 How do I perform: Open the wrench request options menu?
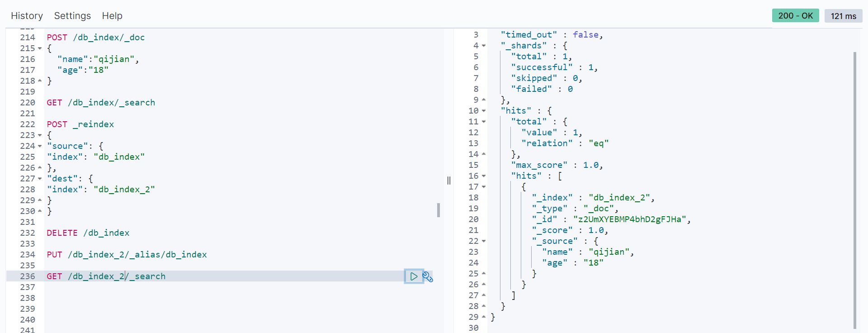point(428,276)
